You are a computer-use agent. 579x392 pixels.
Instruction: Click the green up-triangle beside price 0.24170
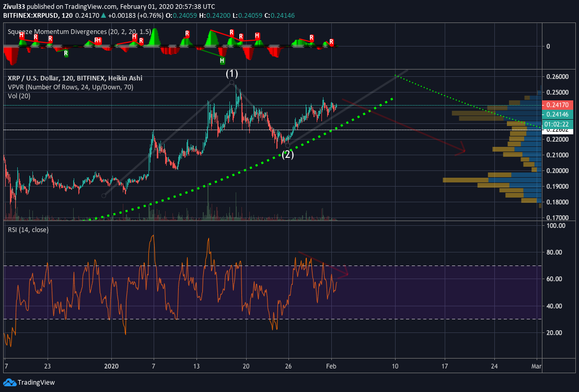[x=104, y=16]
